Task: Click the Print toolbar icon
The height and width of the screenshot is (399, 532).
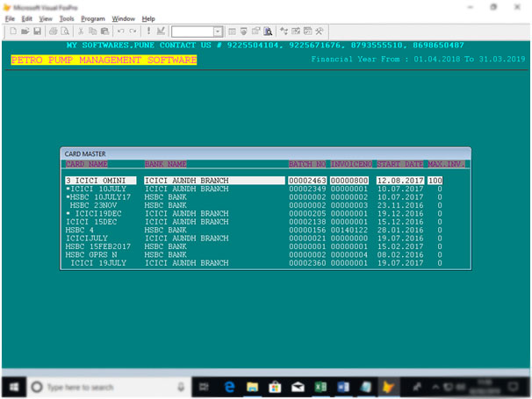Action: coord(53,32)
